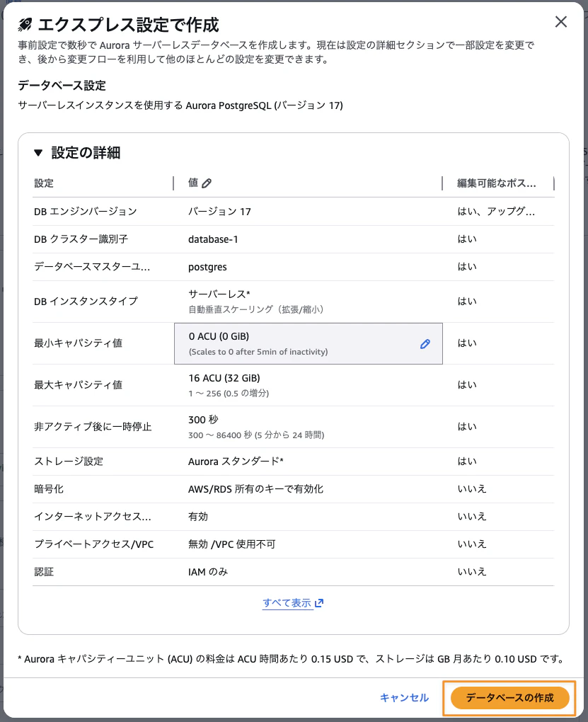Click はい、アップグ... in the engine version row
The height and width of the screenshot is (722, 588).
tap(496, 212)
